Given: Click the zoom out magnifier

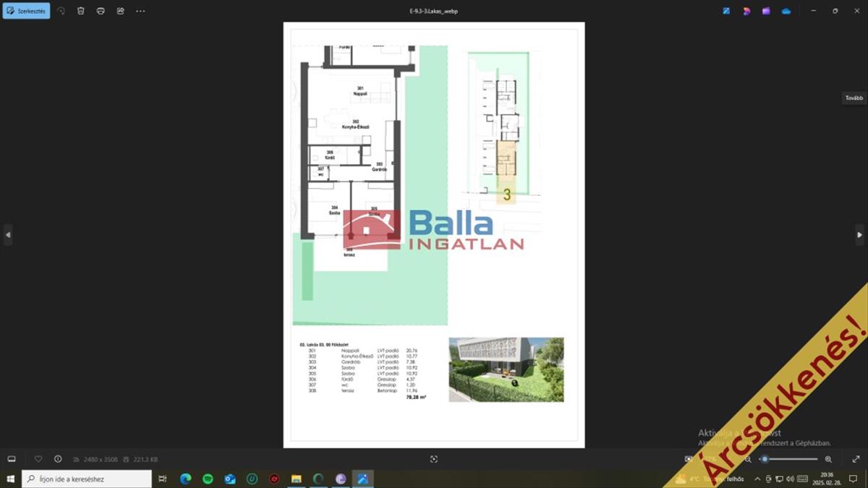Looking at the screenshot, I should 748,459.
